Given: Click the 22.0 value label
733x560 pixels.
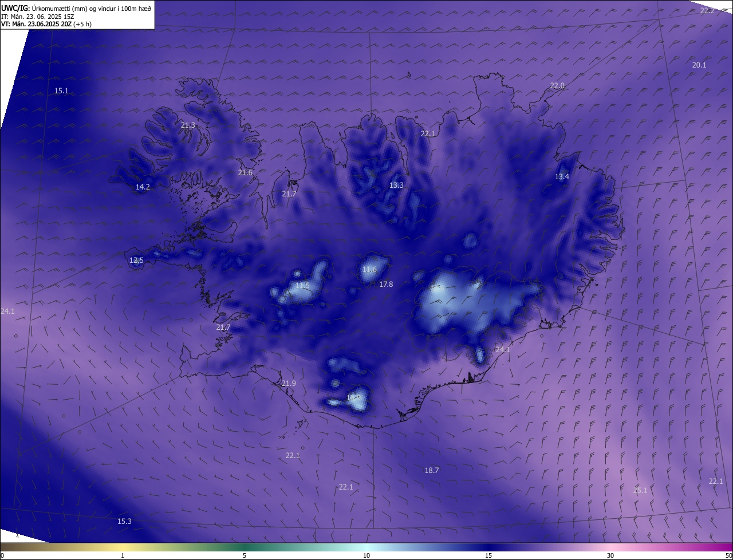Looking at the screenshot, I should pos(557,86).
